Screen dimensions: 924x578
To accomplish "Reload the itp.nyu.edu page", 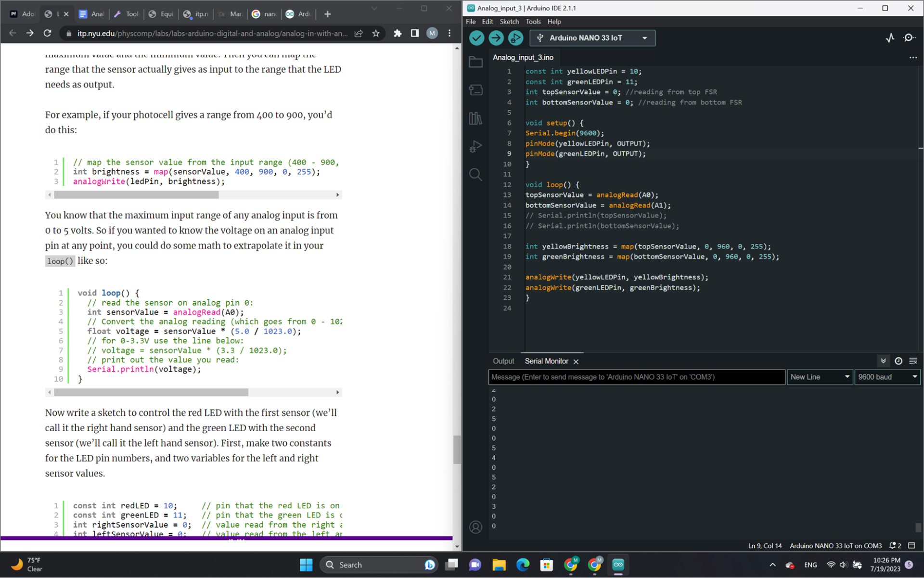I will pyautogui.click(x=47, y=33).
